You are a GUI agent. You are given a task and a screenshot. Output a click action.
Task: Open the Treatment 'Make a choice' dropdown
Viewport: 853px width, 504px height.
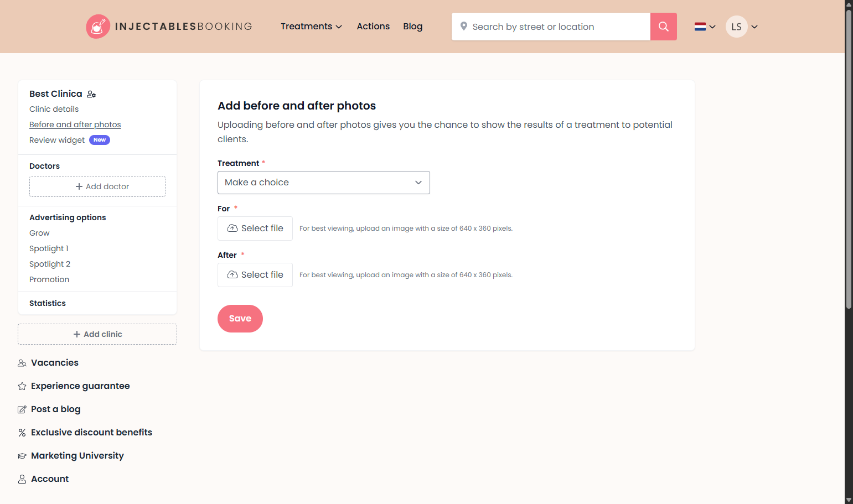pos(324,183)
